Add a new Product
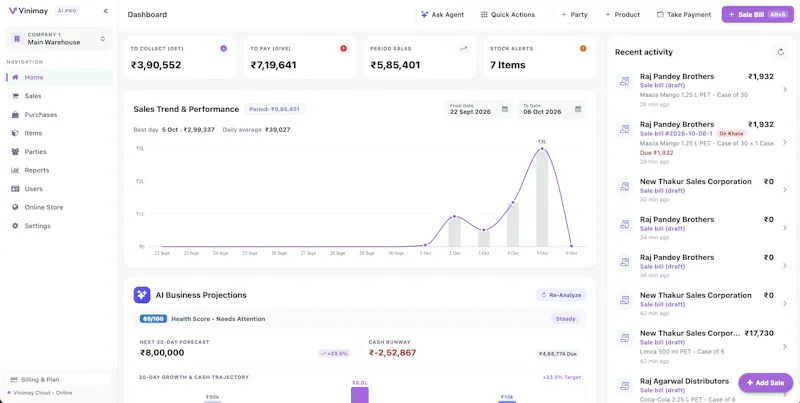The height and width of the screenshot is (403, 800). coord(622,15)
